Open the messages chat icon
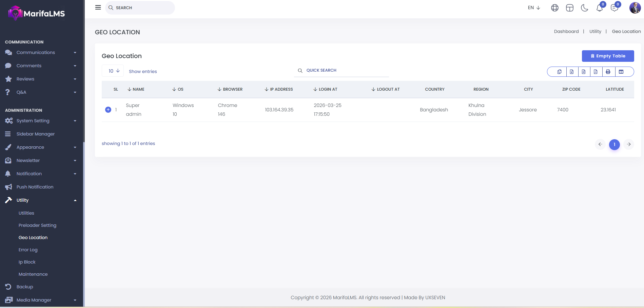This screenshot has height=308, width=644. point(614,8)
